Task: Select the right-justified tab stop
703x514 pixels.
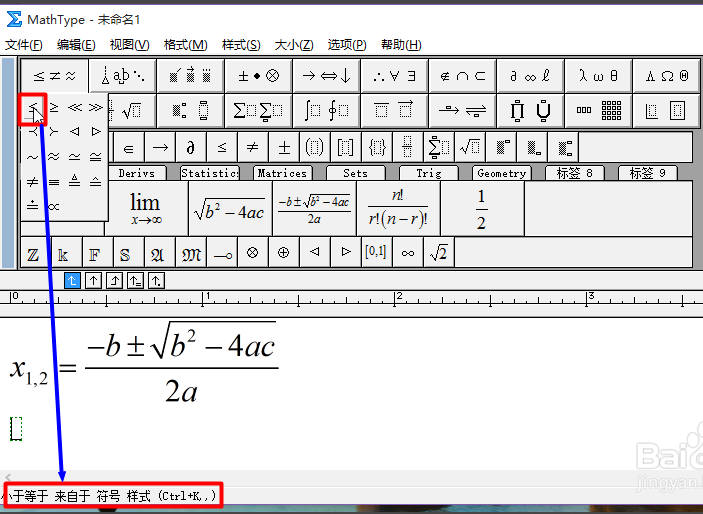Action: pyautogui.click(x=114, y=281)
